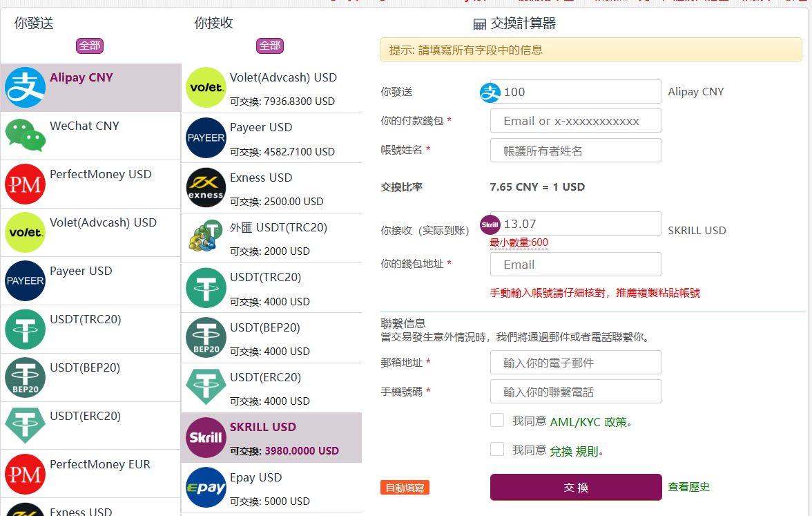Choose USDT(ERC20) icon in receive list
This screenshot has width=812, height=516.
point(206,387)
